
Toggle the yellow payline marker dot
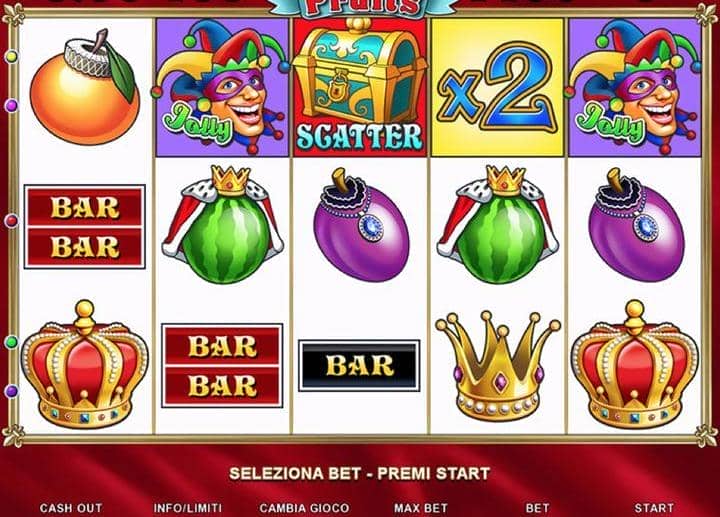(11, 56)
